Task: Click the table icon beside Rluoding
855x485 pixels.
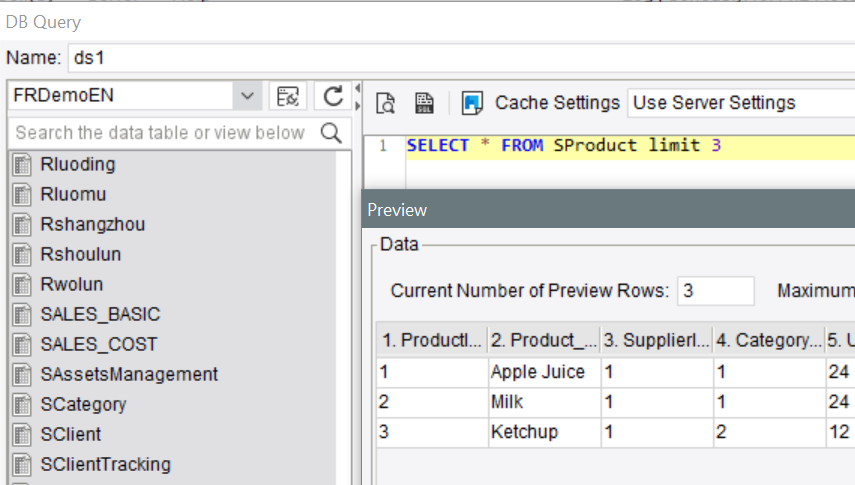Action: tap(22, 165)
